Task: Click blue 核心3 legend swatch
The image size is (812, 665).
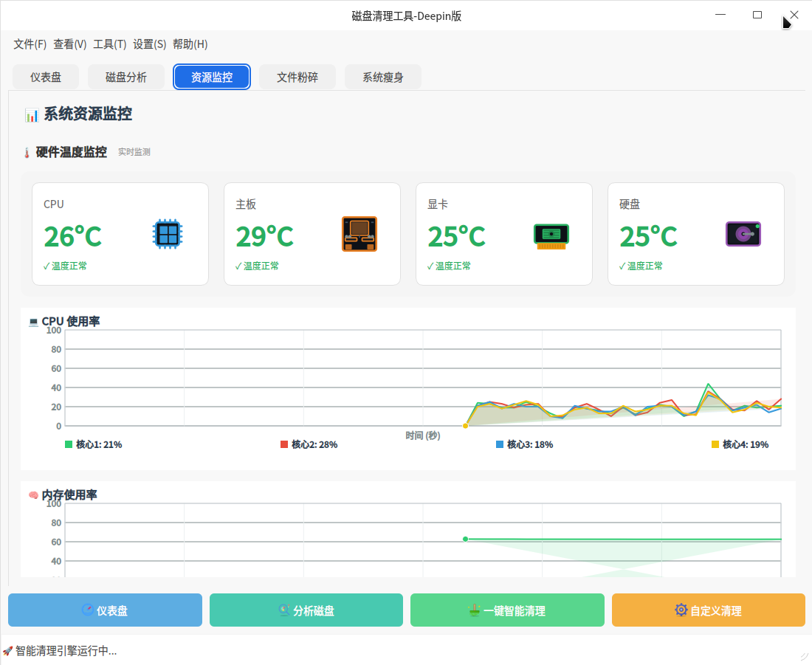Action: tap(500, 444)
